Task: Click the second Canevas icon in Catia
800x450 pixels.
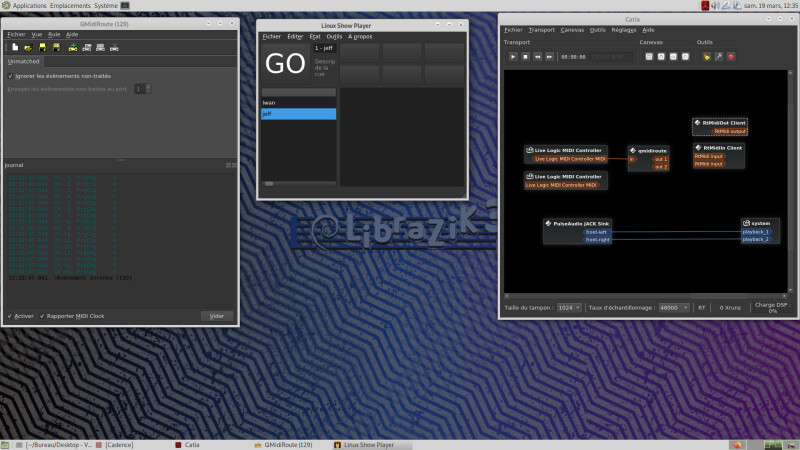Action: click(x=661, y=57)
